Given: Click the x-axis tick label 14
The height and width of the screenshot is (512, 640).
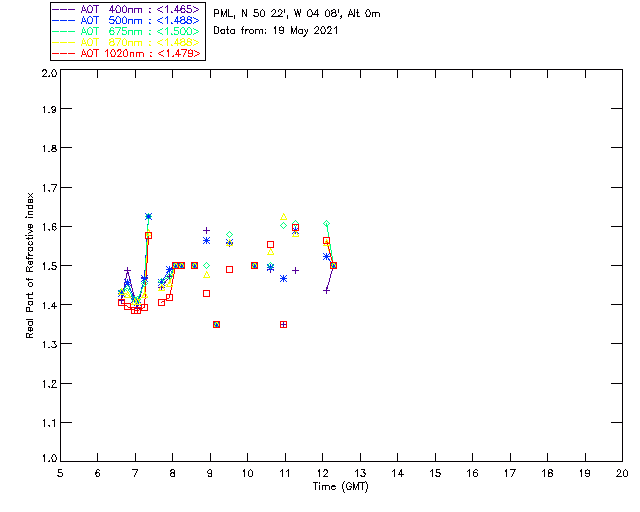Looking at the screenshot, I should coord(398,473).
